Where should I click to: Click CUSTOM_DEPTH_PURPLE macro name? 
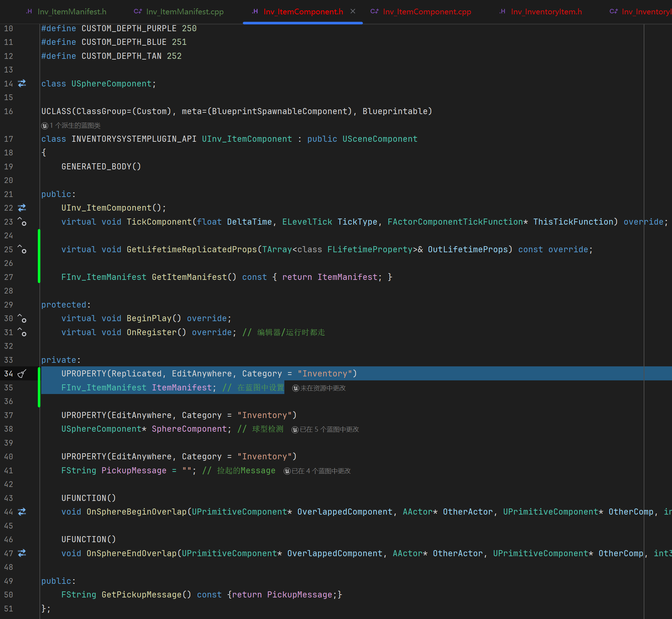(x=129, y=28)
